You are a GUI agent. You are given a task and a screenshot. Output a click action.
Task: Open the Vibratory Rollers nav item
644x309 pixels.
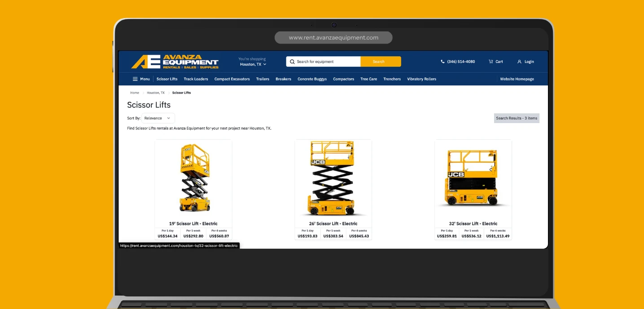point(421,79)
